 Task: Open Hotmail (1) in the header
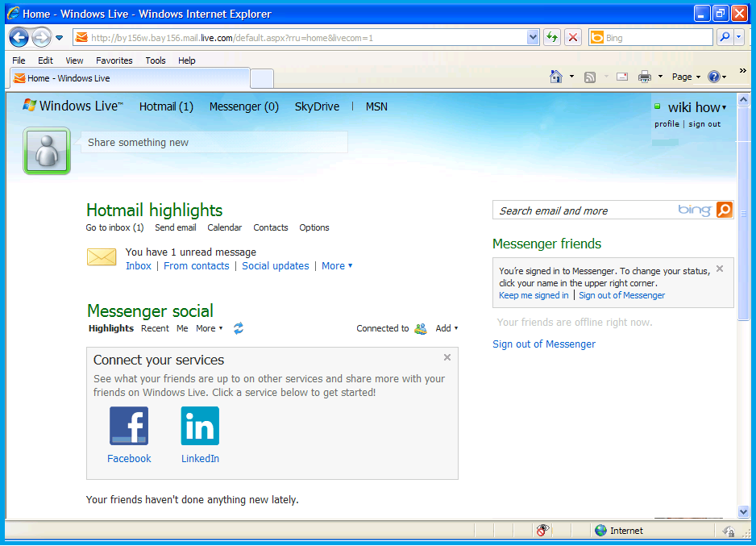166,106
